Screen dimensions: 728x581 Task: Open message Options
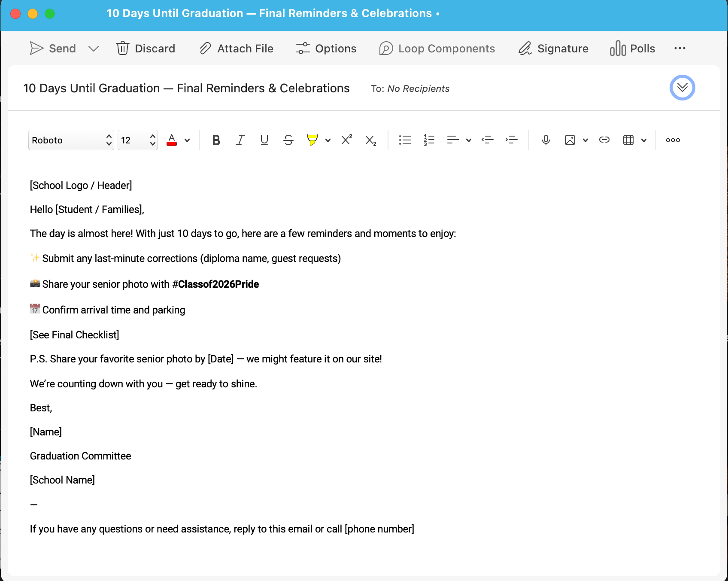pos(326,49)
